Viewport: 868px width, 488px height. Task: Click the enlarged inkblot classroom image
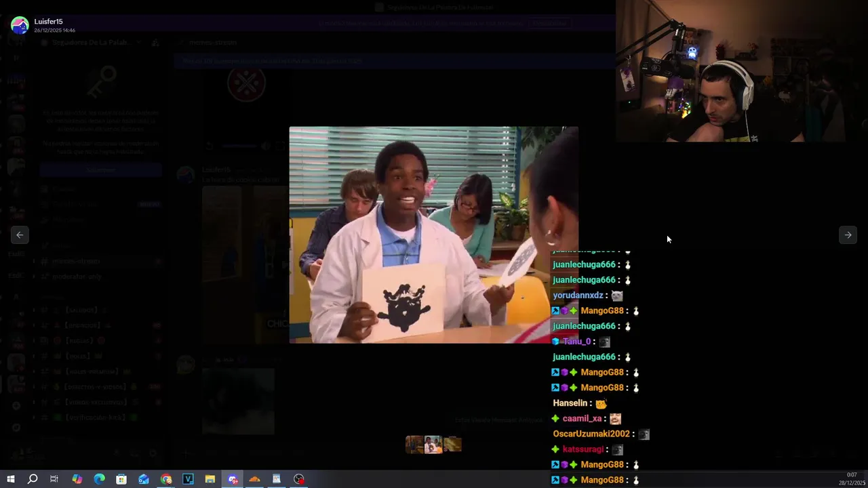click(x=433, y=235)
